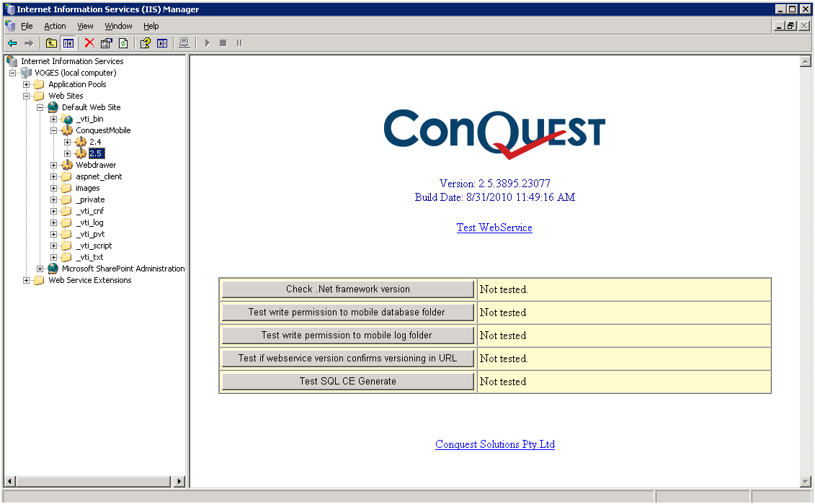Click the Stop item square icon
This screenshot has height=504, width=815.
point(223,43)
